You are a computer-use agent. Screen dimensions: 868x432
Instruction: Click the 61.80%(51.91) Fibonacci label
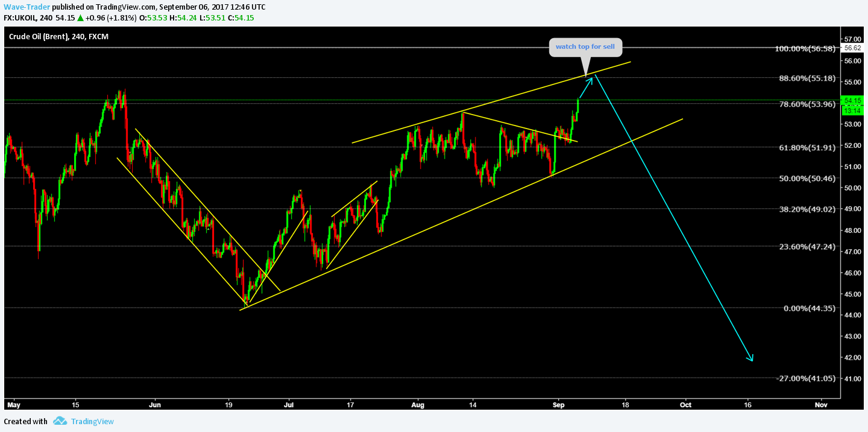click(x=808, y=147)
